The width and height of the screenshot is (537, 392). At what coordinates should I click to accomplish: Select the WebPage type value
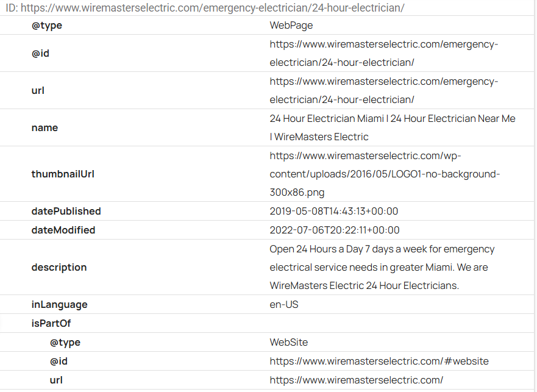click(291, 26)
